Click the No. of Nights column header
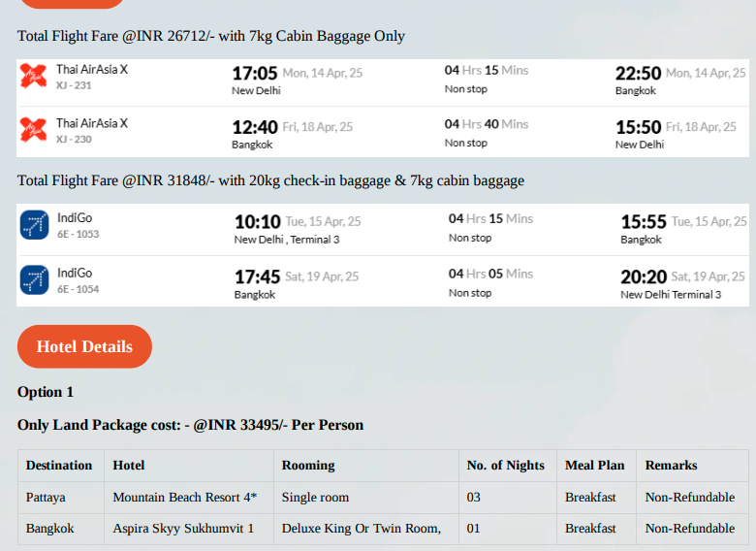Viewport: 756px width, 551px height. click(x=505, y=465)
